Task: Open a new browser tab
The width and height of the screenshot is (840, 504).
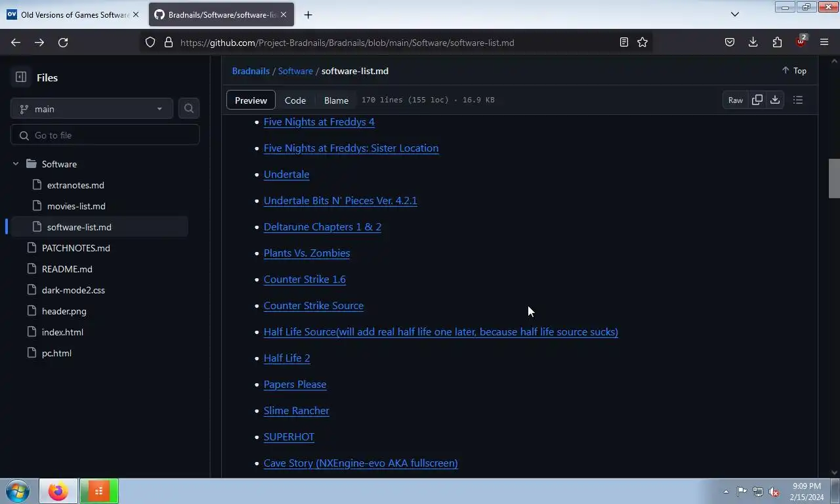Action: coord(308,14)
